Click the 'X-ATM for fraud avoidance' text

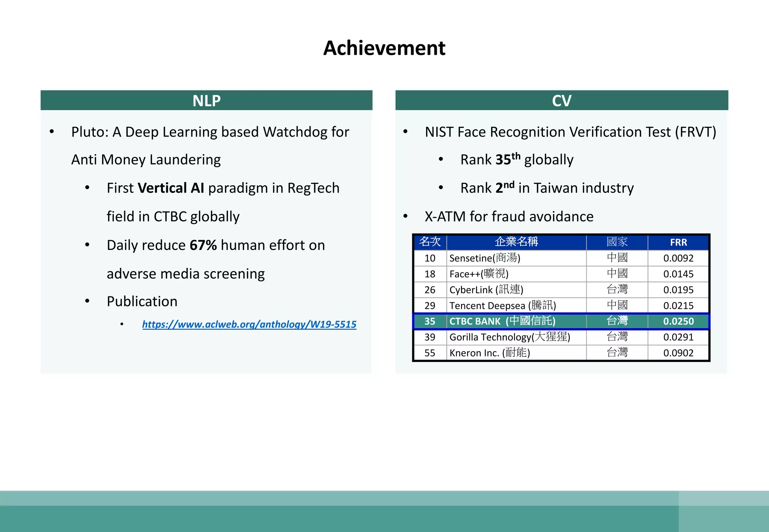(509, 216)
